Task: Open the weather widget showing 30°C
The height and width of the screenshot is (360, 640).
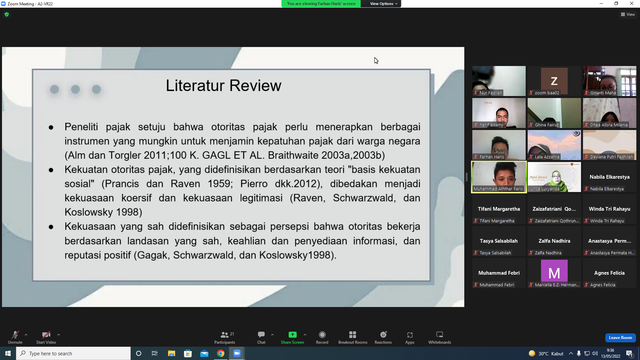Action: coord(546,353)
